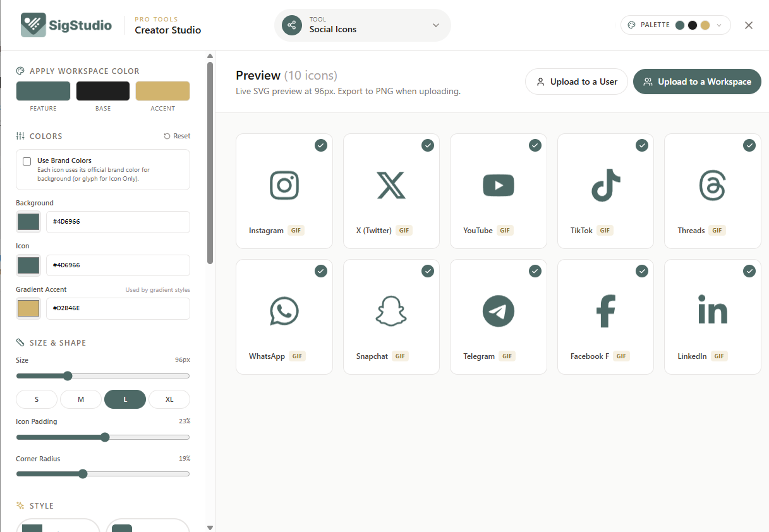
Task: Click the Background hex input field
Action: [x=118, y=222]
